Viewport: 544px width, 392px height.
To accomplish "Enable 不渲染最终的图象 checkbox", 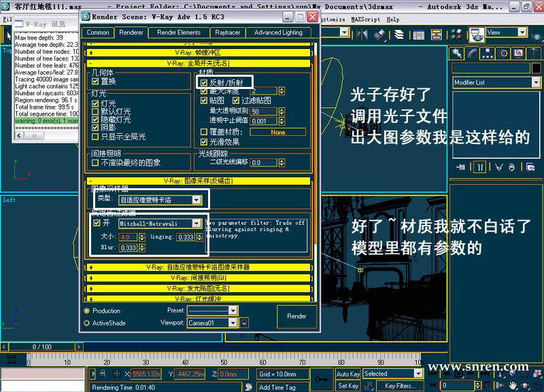I will pos(95,162).
